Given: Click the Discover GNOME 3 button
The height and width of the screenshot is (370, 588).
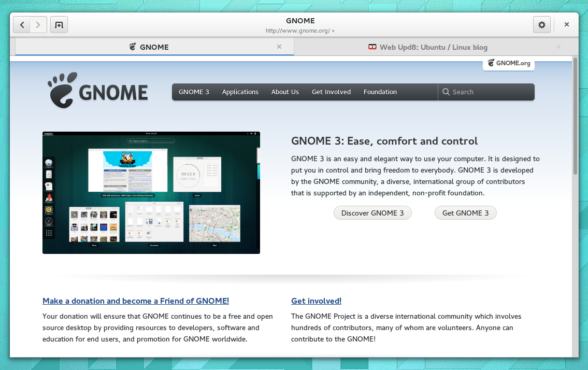Looking at the screenshot, I should click(372, 213).
